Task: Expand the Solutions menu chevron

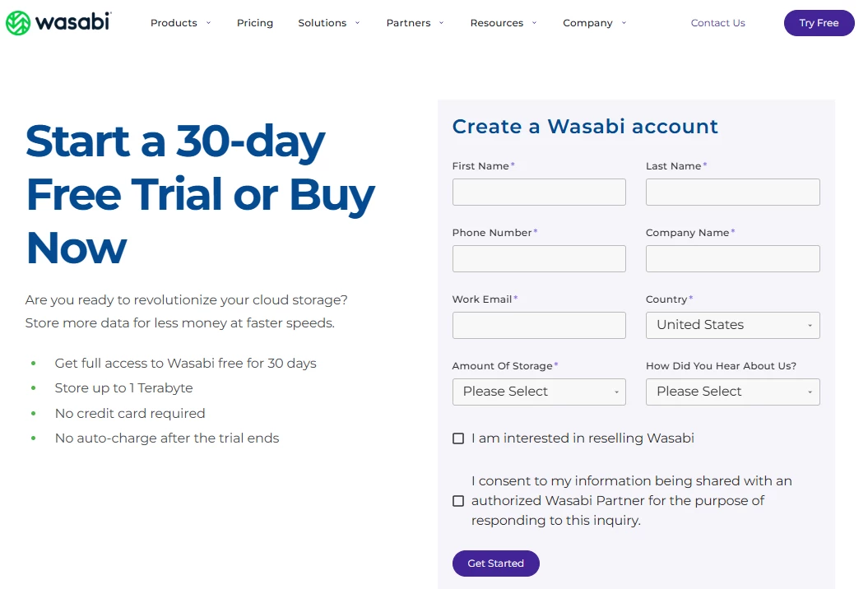Action: pyautogui.click(x=358, y=23)
